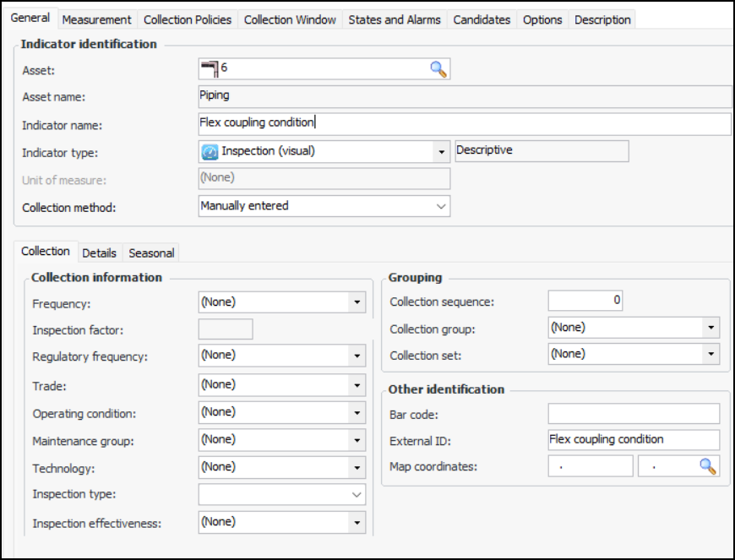
Task: Switch to the Collection Policies tab
Action: 188,19
